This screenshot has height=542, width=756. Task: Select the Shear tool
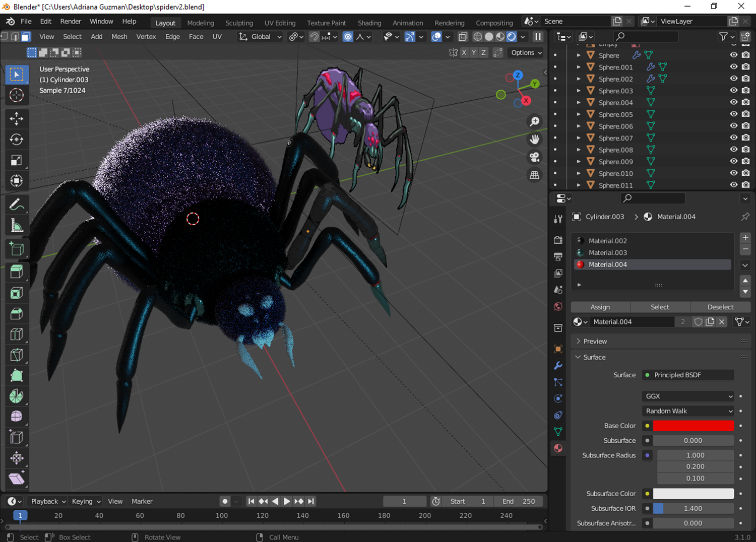[16, 479]
